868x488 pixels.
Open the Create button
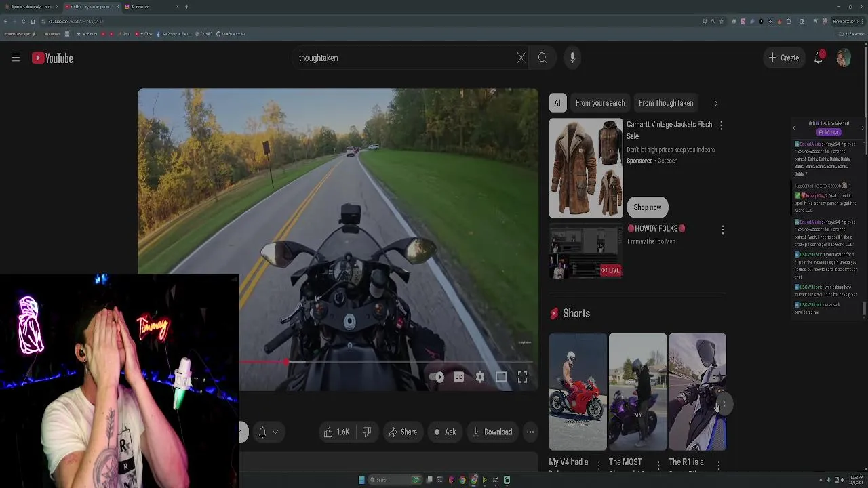(784, 58)
